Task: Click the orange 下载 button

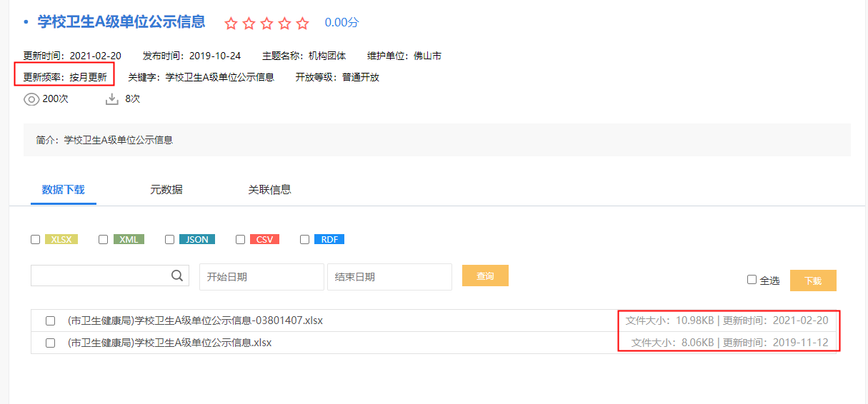Action: [812, 281]
